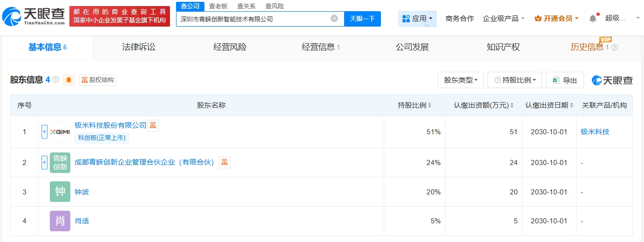Viewport: 644px width, 242px height.
Task: Open equity structure icon beside 成都青睐创新企业管理合伙企业
Action: (x=224, y=162)
